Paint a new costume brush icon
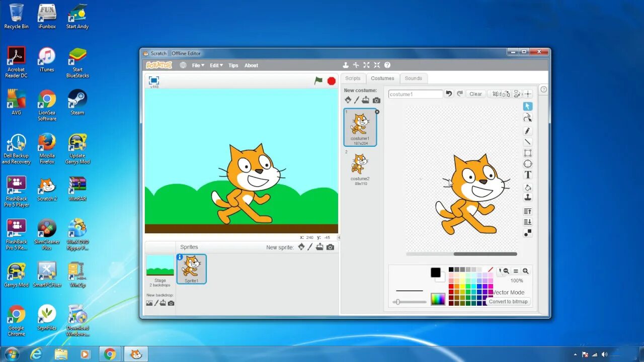Viewport: 644px width, 362px height. pyautogui.click(x=357, y=100)
